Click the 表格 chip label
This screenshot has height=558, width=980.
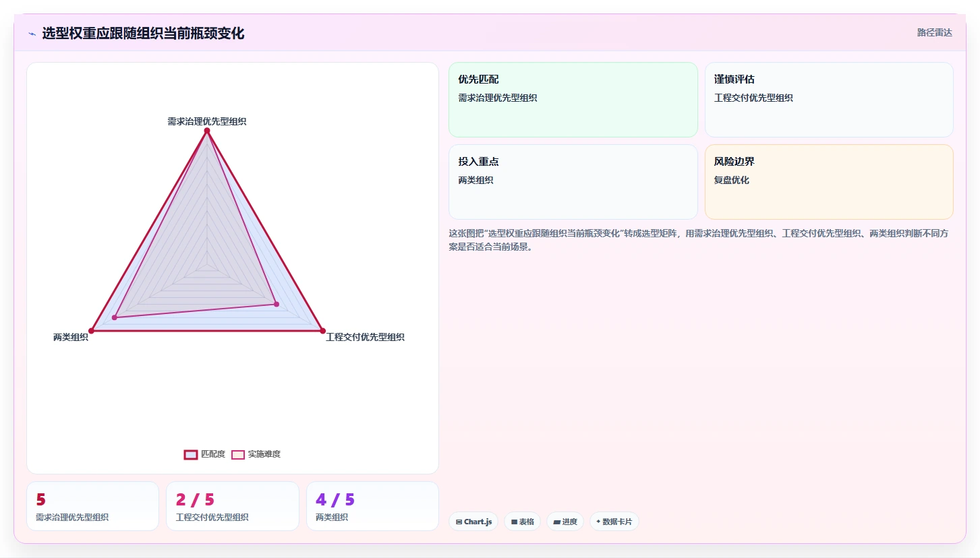527,522
